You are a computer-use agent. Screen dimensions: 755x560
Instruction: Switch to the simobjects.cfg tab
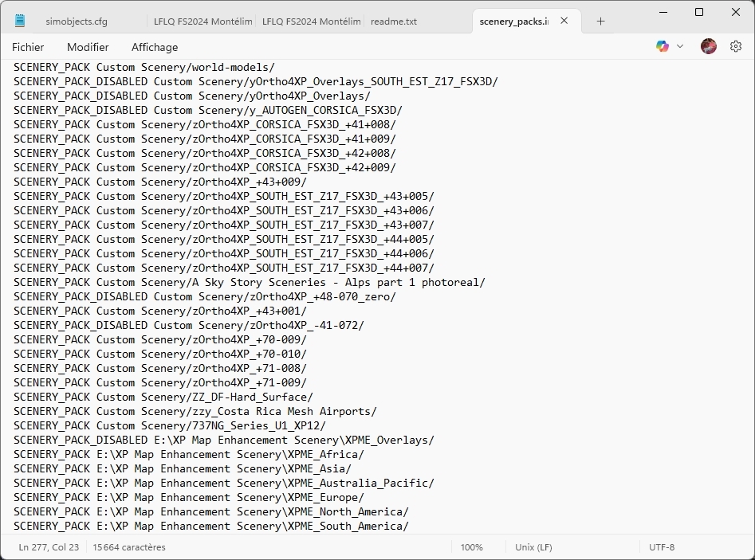[x=77, y=22]
